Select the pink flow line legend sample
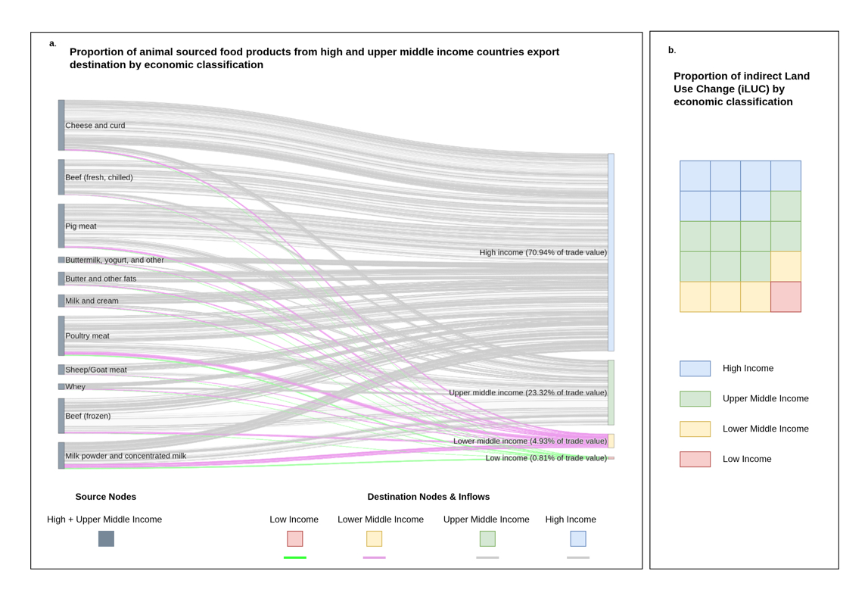Screen dimensions: 868x599 tap(374, 558)
